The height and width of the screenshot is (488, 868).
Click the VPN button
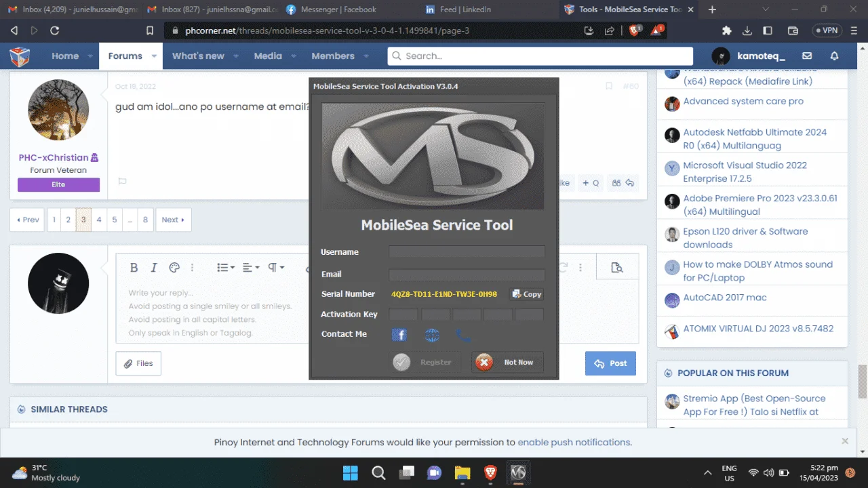[x=827, y=30]
